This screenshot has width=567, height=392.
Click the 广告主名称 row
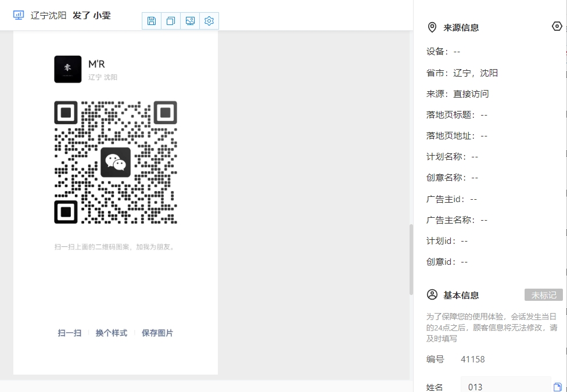point(457,220)
